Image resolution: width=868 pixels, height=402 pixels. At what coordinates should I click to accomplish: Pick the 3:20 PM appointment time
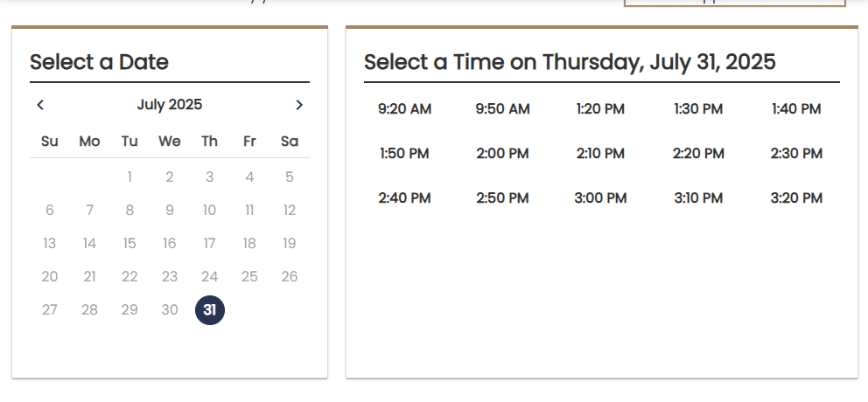(796, 198)
